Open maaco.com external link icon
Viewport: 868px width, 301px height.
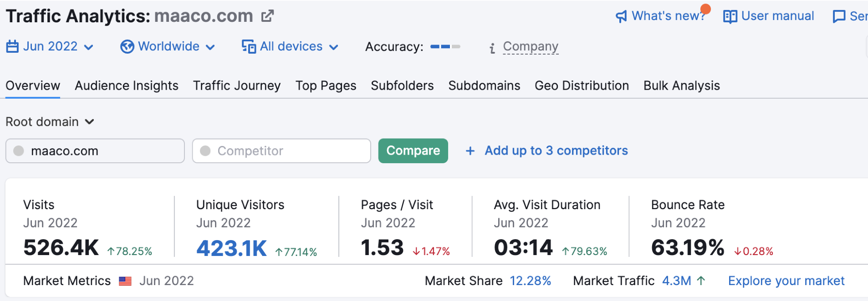267,16
